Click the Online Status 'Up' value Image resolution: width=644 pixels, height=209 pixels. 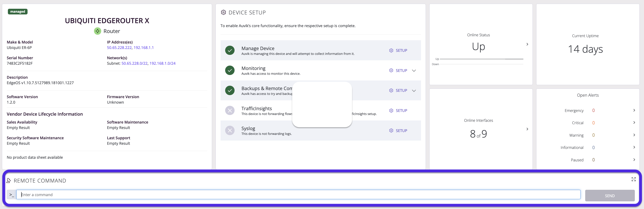click(x=478, y=47)
